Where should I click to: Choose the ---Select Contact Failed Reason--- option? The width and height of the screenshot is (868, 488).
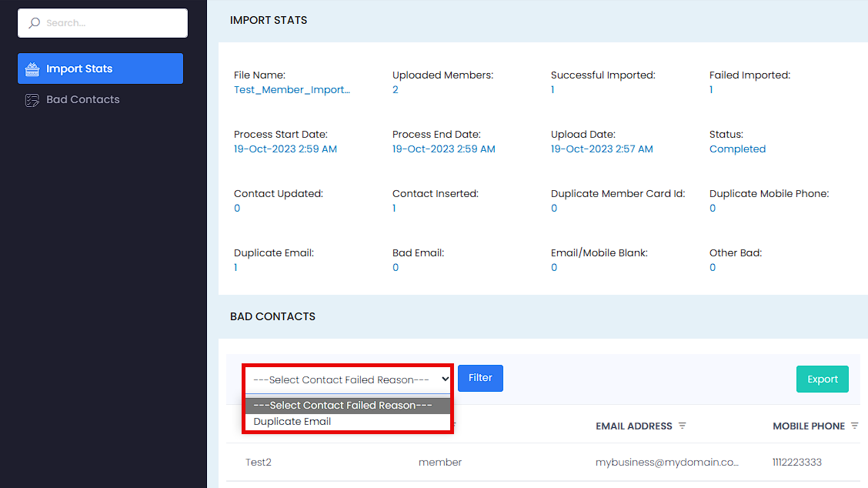point(348,406)
